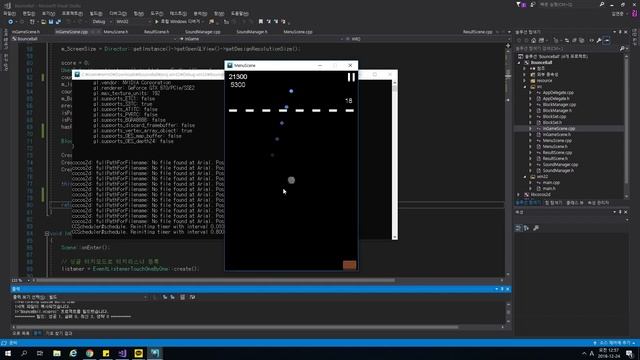Click the editor horizontal scrollbar
This screenshot has width=640, height=360.
215,280
